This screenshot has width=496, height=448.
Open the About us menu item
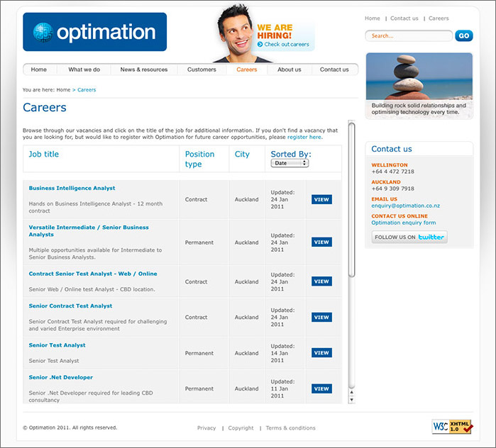pos(289,69)
